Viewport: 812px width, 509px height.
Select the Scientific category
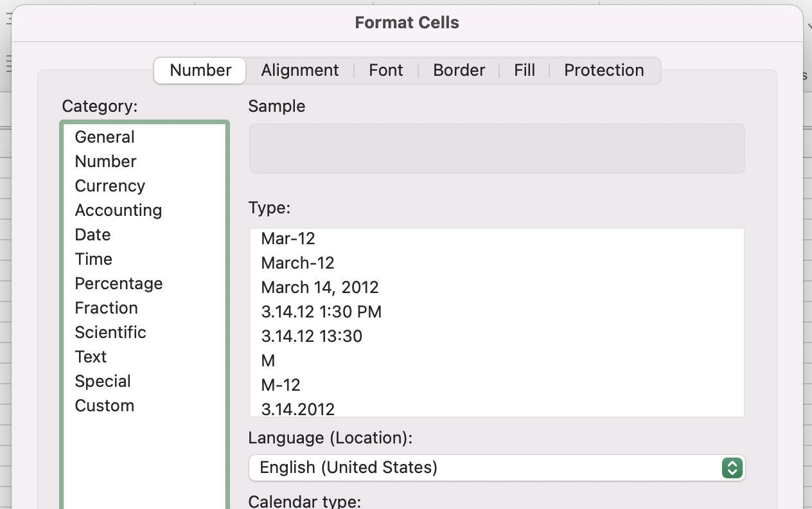[110, 332]
